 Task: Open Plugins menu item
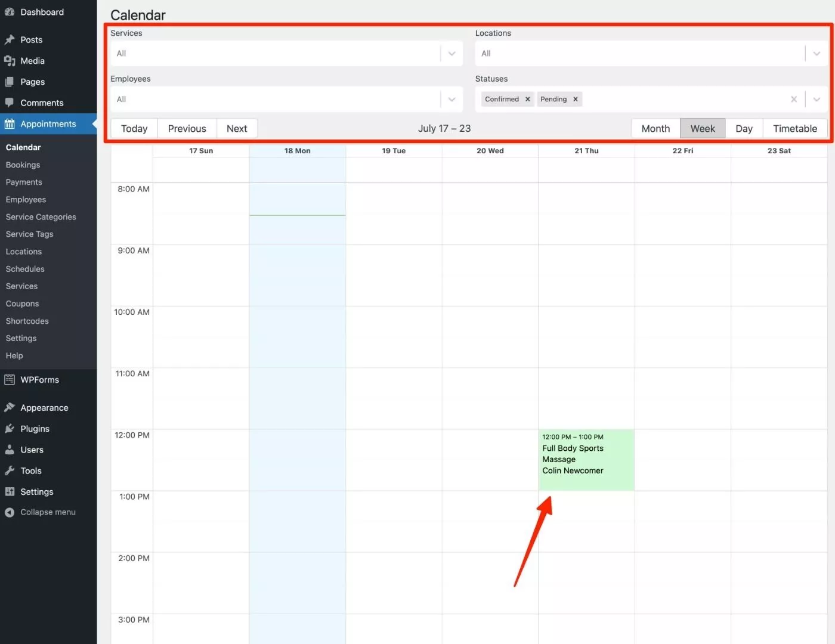[x=48, y=429]
